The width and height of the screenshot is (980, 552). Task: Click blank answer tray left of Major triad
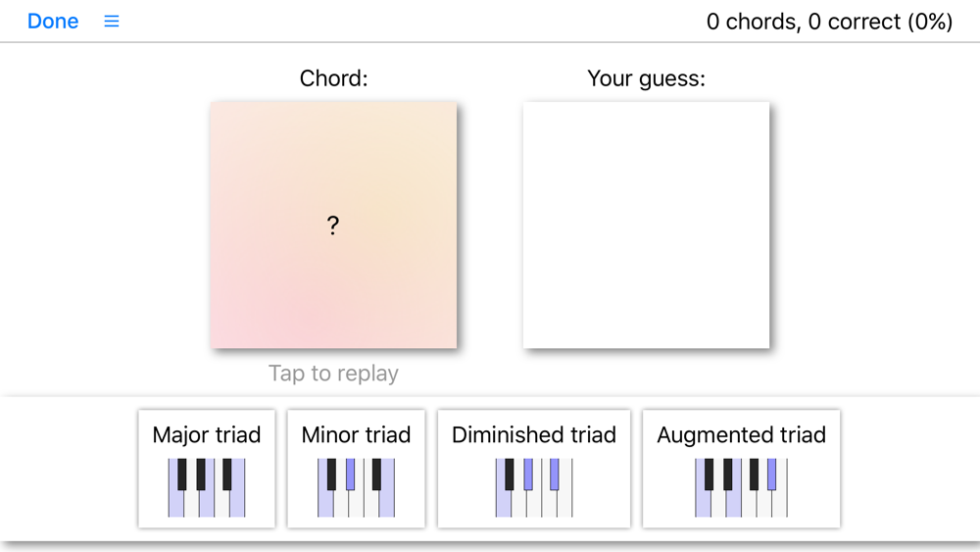pyautogui.click(x=69, y=469)
